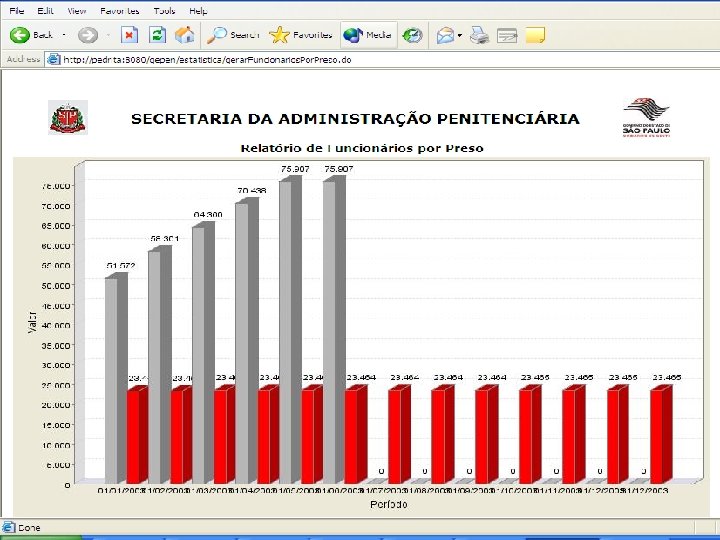Open the Back history dropdown arrow
The width and height of the screenshot is (720, 540).
(x=64, y=35)
